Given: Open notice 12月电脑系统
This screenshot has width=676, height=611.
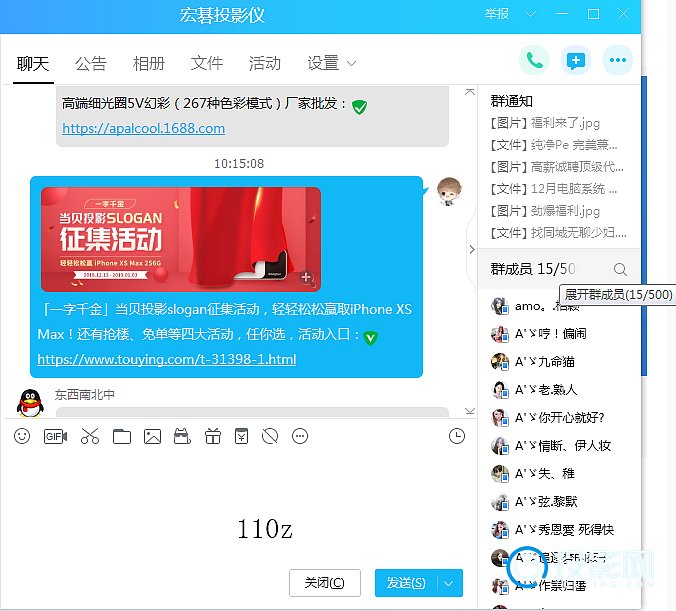Looking at the screenshot, I should tap(554, 189).
